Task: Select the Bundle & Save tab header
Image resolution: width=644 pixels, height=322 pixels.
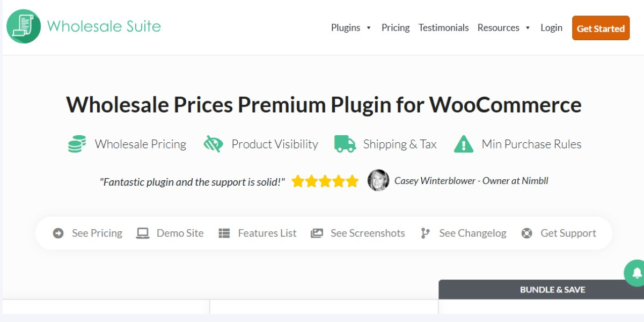Action: 552,290
